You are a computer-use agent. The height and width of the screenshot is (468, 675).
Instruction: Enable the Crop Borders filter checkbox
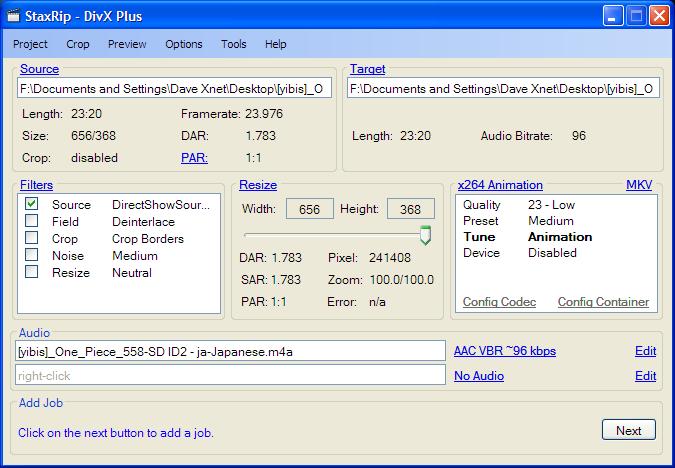[x=31, y=238]
